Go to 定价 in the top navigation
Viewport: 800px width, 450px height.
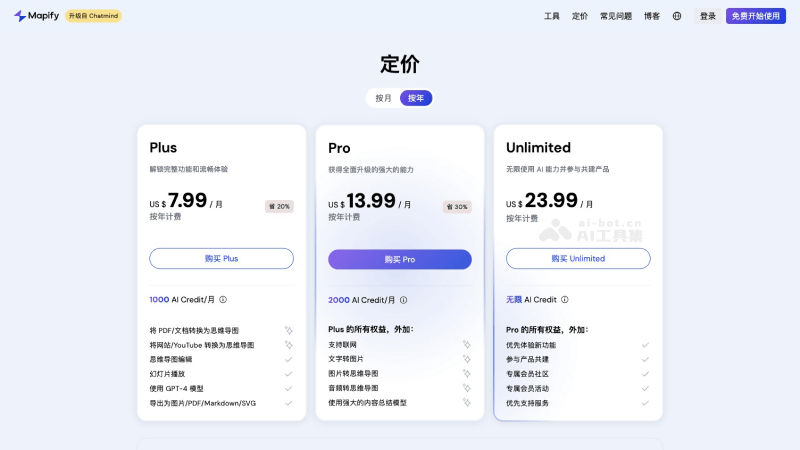[580, 16]
